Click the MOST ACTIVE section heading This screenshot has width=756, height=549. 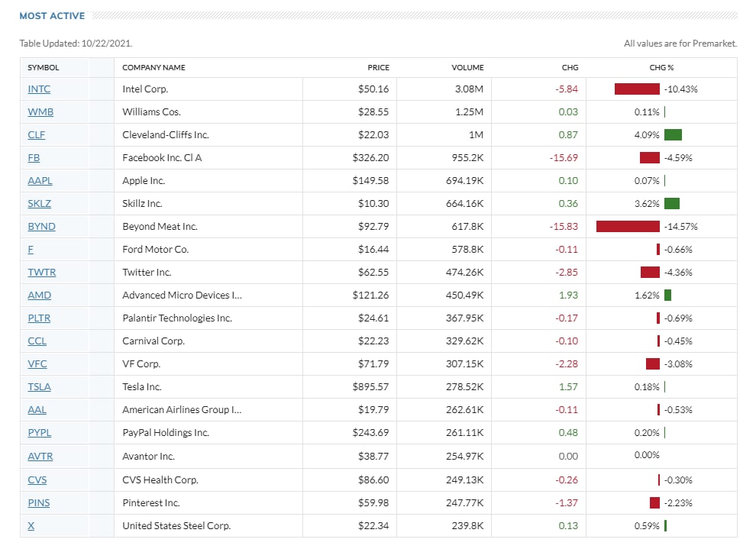pos(52,16)
